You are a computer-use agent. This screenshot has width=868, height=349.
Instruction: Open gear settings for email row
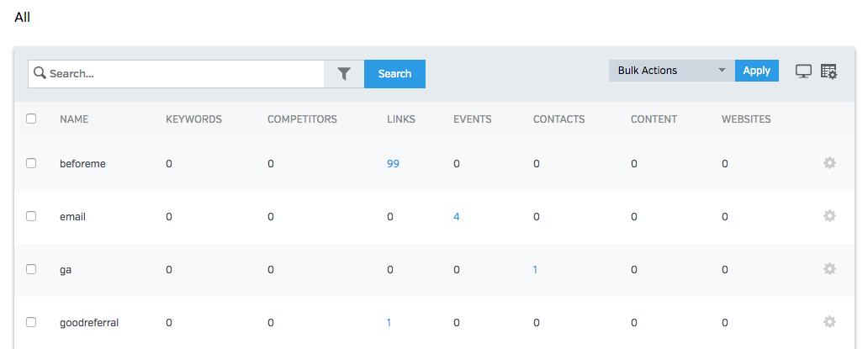pyautogui.click(x=829, y=216)
